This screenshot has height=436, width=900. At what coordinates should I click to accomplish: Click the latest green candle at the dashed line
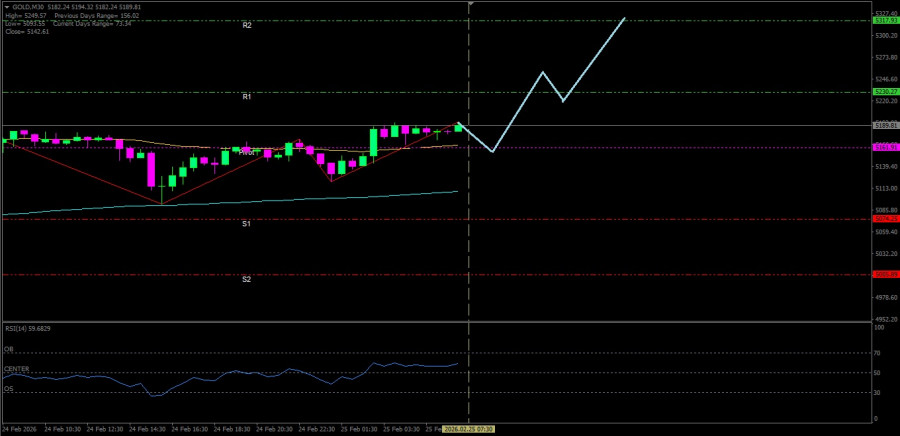click(x=458, y=127)
